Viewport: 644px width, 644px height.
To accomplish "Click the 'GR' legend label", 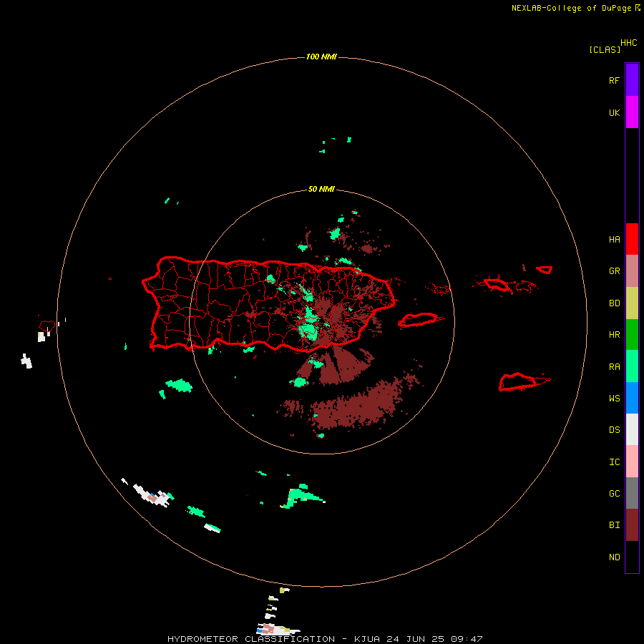I will click(x=614, y=271).
